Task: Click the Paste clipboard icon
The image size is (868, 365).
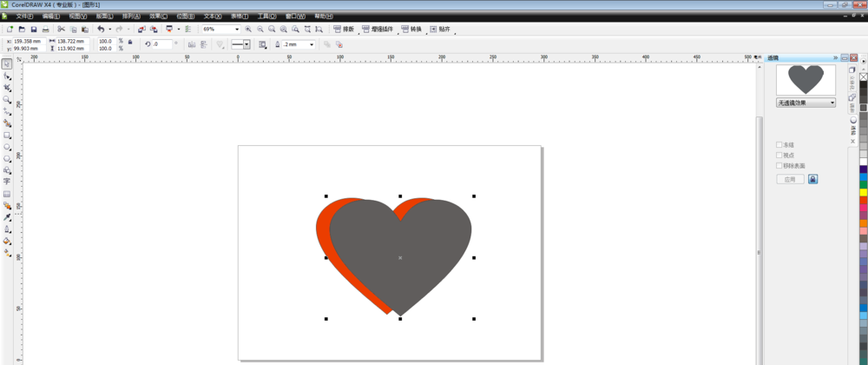Action: (85, 29)
